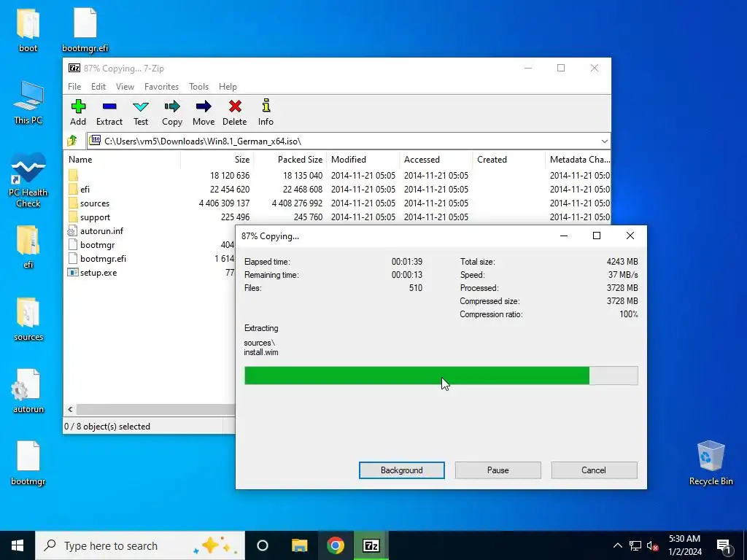The height and width of the screenshot is (560, 747).
Task: Open the Windows Start menu
Action: [x=18, y=545]
